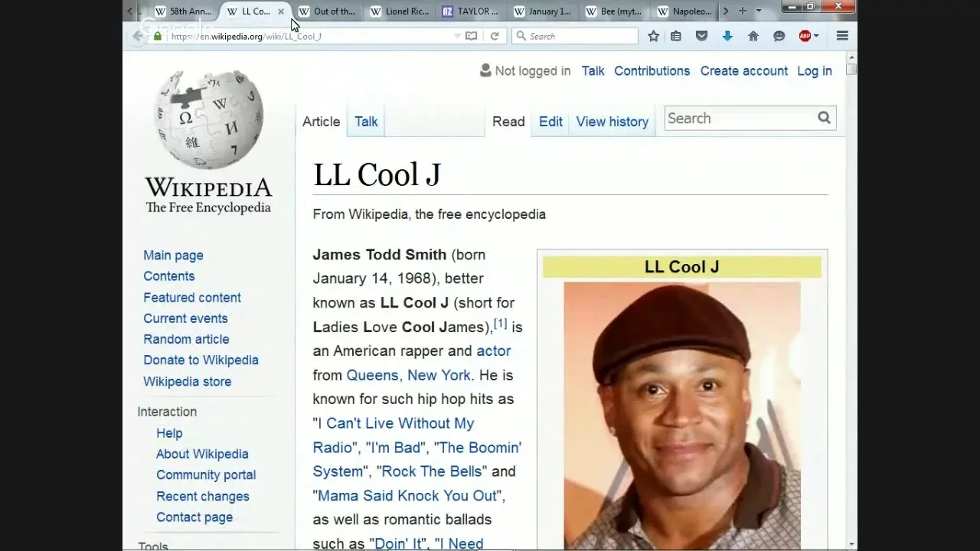980x551 pixels.
Task: Go to the browser home icon
Action: pyautogui.click(x=753, y=36)
